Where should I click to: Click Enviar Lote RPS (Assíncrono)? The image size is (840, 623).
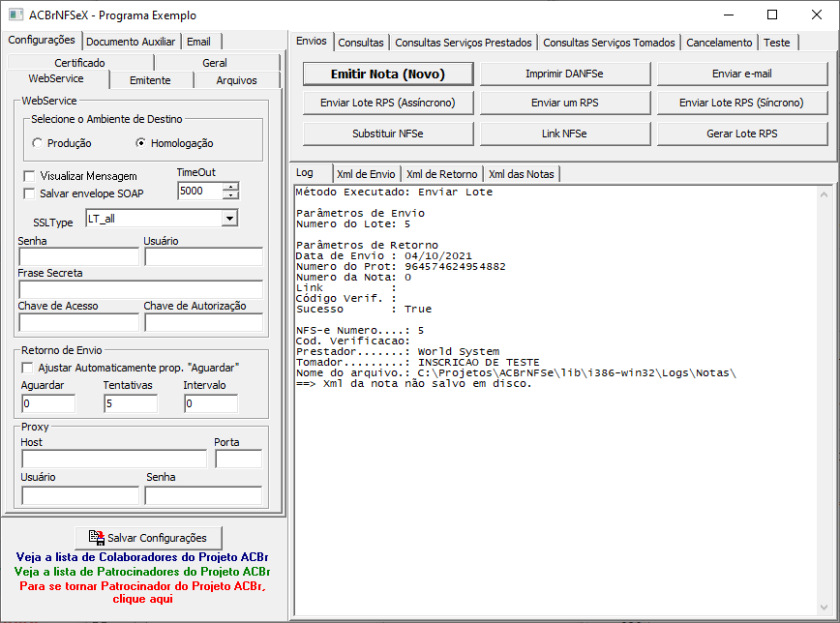[388, 103]
